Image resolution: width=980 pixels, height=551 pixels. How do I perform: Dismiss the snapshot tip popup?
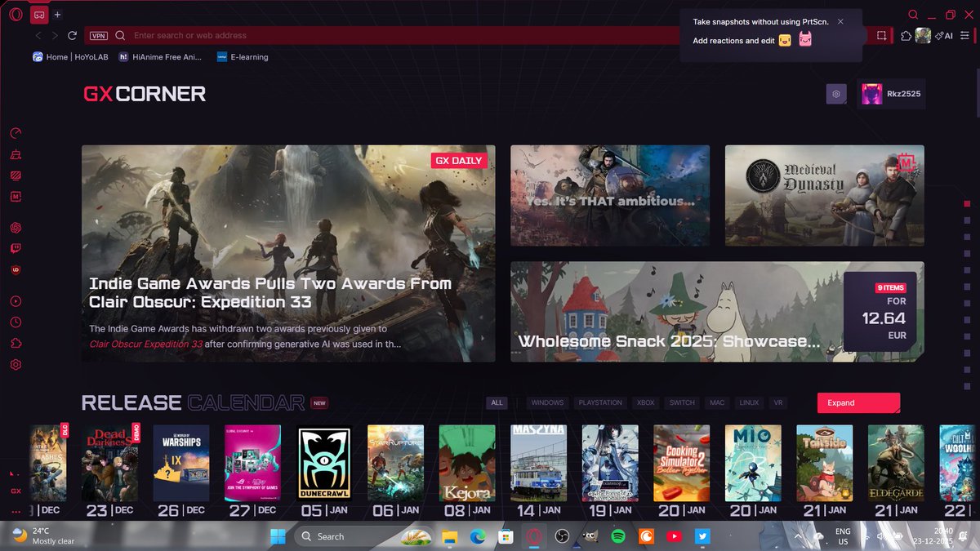[840, 22]
